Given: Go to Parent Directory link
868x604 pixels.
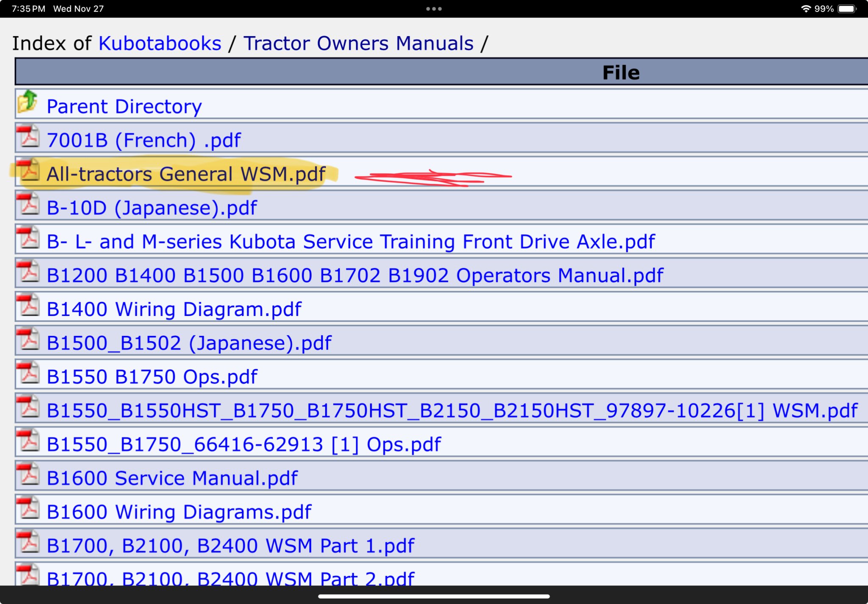Looking at the screenshot, I should coord(124,106).
